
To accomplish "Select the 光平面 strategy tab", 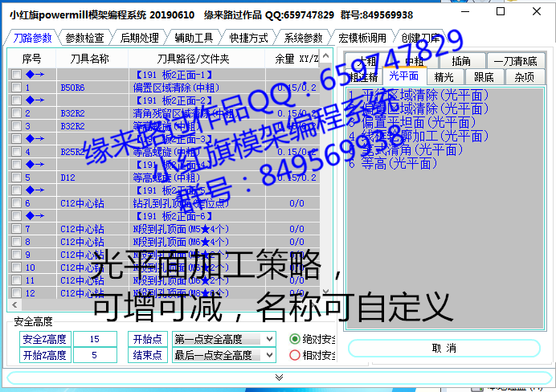I will pyautogui.click(x=404, y=76).
